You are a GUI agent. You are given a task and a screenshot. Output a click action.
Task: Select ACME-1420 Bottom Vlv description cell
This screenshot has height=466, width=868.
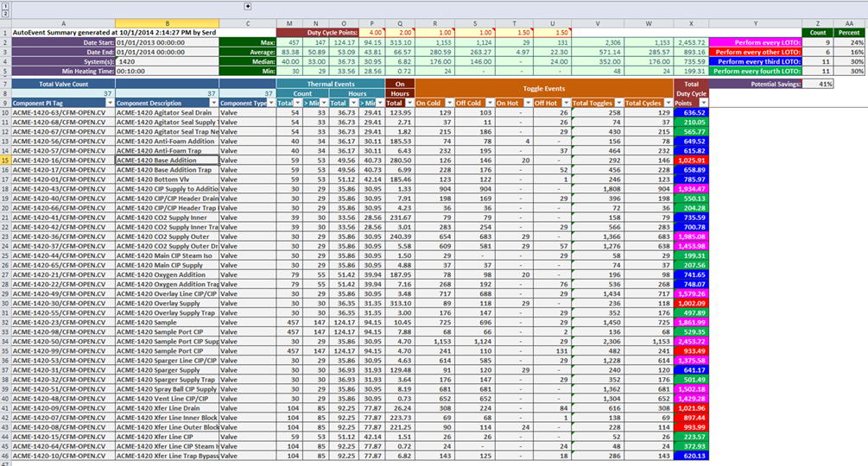168,179
